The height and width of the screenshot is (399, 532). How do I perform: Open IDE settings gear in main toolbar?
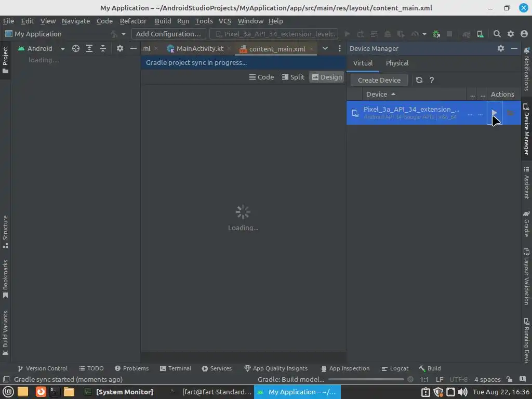[510, 34]
